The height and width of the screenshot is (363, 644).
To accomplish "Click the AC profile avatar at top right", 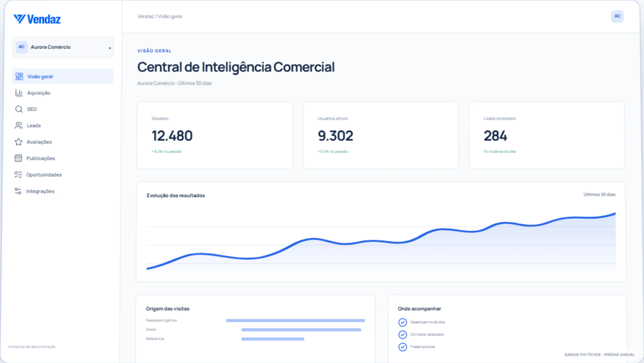I will click(617, 16).
